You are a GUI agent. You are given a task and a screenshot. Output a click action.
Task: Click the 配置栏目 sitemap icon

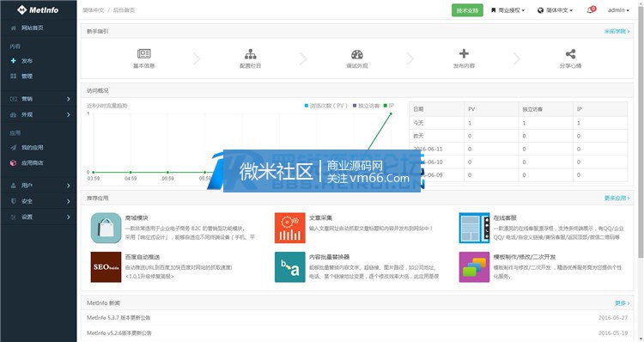click(250, 54)
